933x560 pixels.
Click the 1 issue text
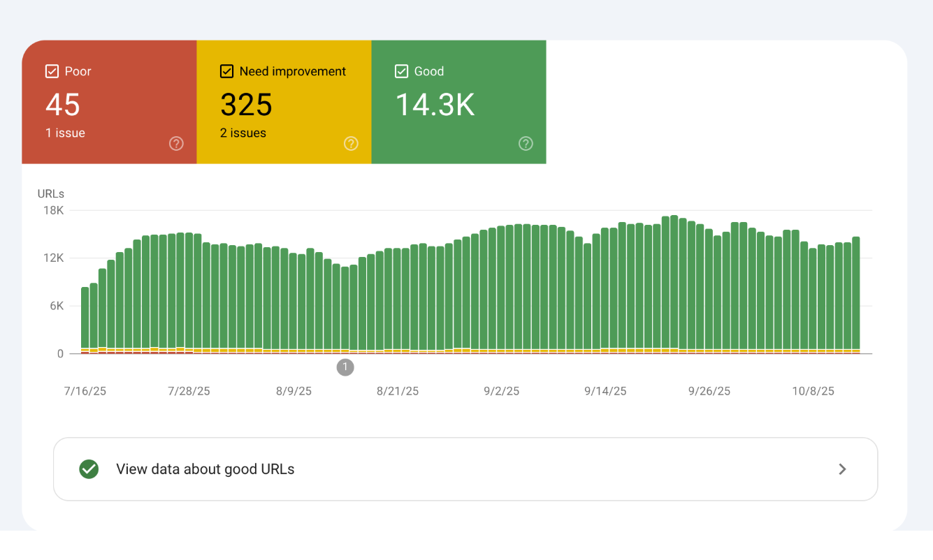(x=65, y=133)
